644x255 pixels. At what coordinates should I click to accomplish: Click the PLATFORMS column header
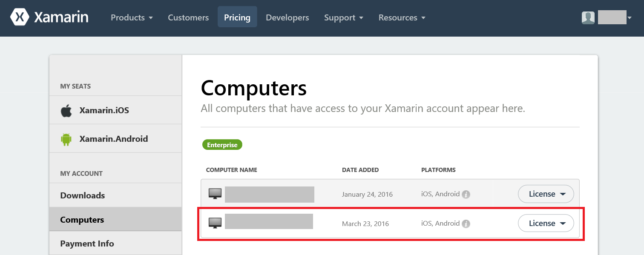(438, 170)
